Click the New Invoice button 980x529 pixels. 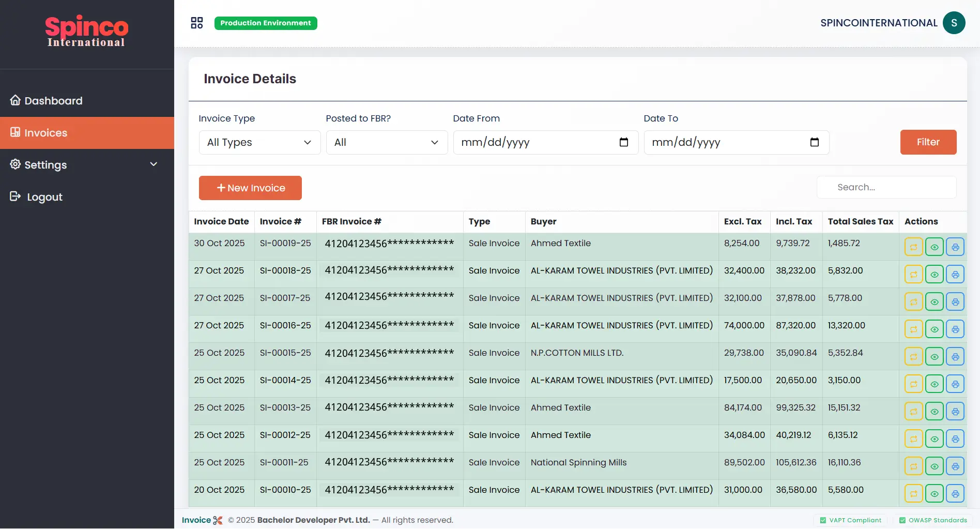250,188
